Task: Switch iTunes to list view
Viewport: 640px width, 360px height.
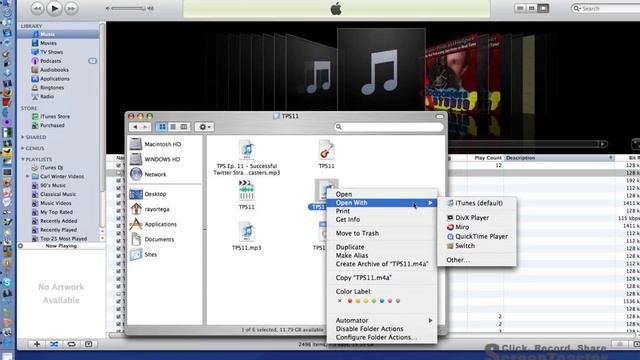Action: point(520,8)
